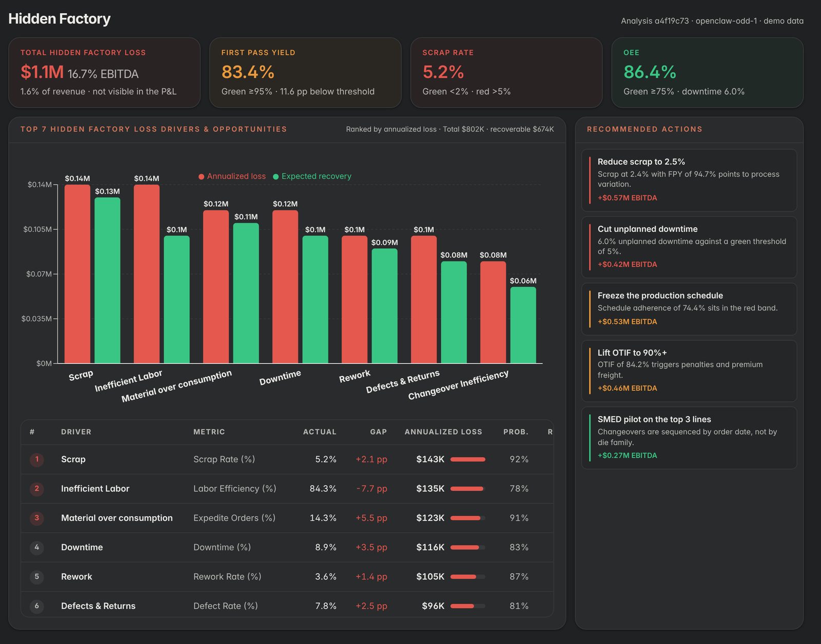821x644 pixels.
Task: Click Scrap row loss progress bar
Action: [468, 459]
